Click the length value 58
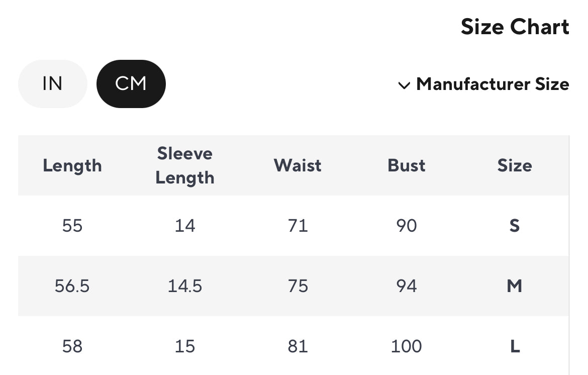The image size is (588, 375). (72, 346)
